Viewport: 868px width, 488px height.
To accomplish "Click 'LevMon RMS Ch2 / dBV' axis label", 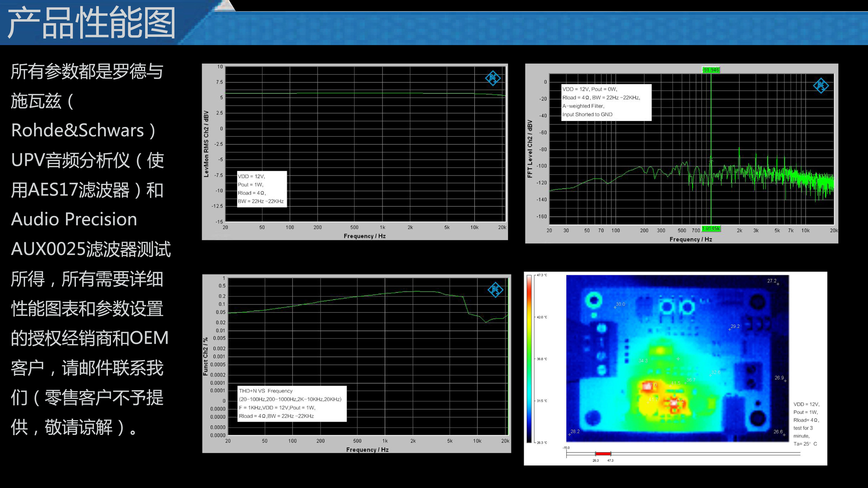I will 206,144.
